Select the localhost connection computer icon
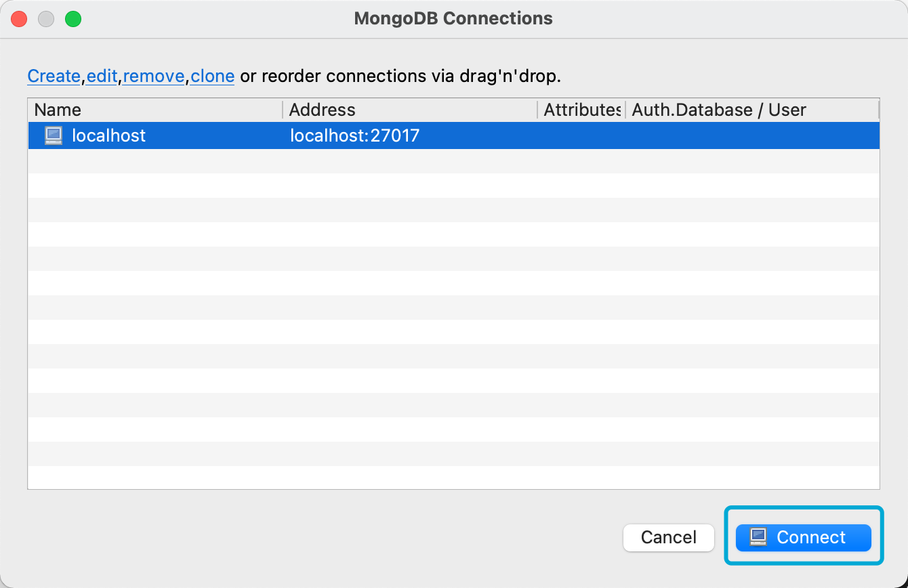The height and width of the screenshot is (588, 908). (x=54, y=135)
